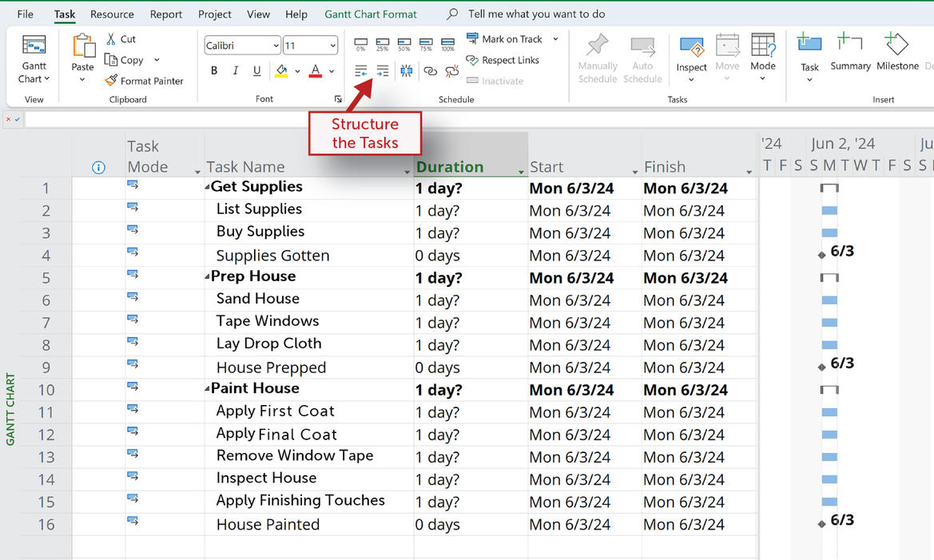Click the task mode icon for House Painted

(133, 522)
